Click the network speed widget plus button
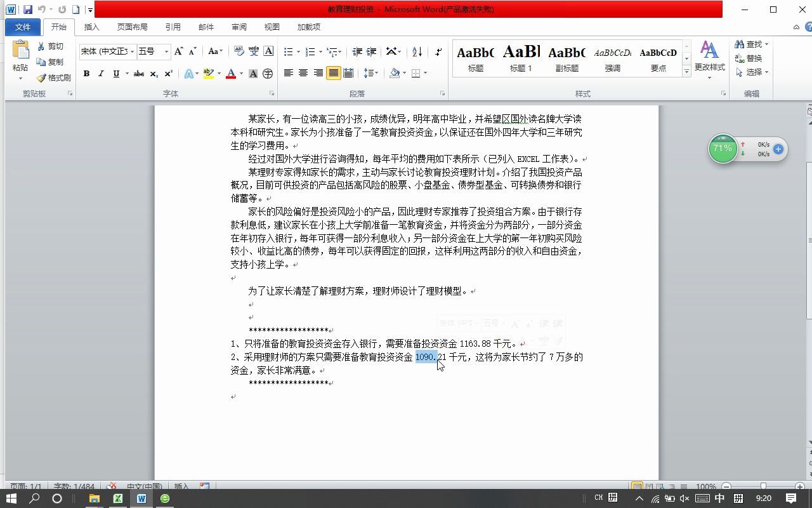Viewport: 812px width, 508px height. pos(778,149)
